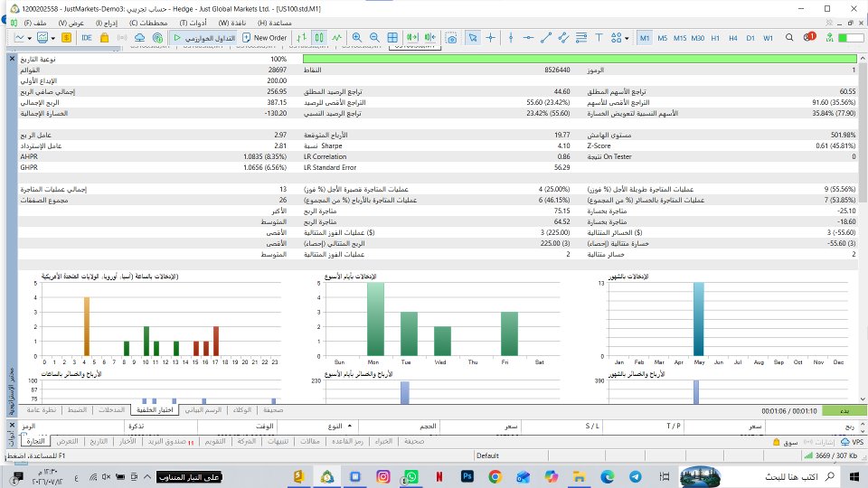
Task: Click the green test progress bar
Action: tap(580, 59)
